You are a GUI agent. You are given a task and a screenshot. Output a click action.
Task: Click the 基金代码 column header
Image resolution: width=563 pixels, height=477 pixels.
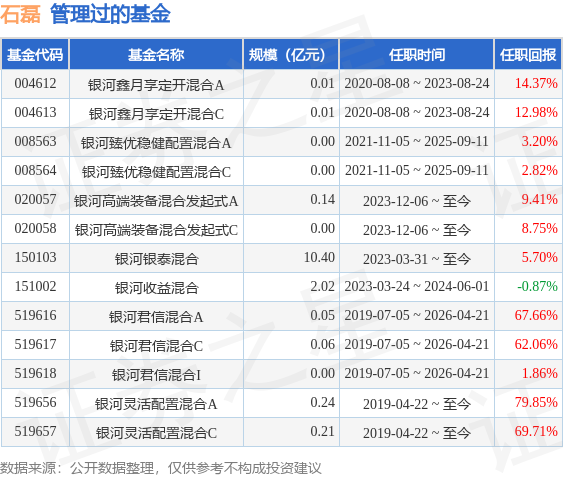coord(35,55)
